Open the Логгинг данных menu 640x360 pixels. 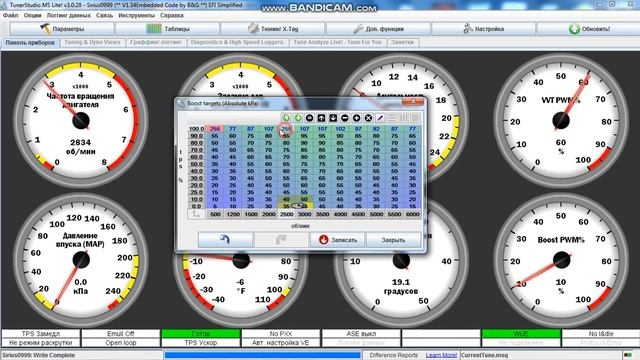tap(69, 16)
